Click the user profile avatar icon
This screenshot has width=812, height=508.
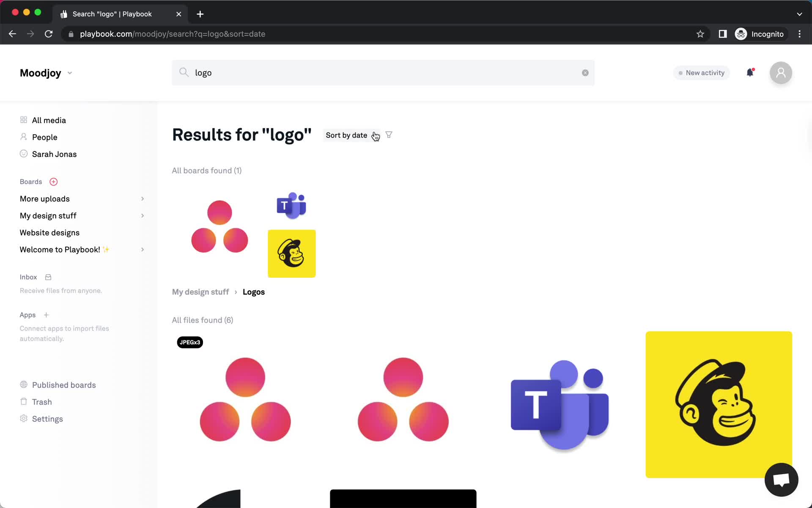pyautogui.click(x=780, y=72)
